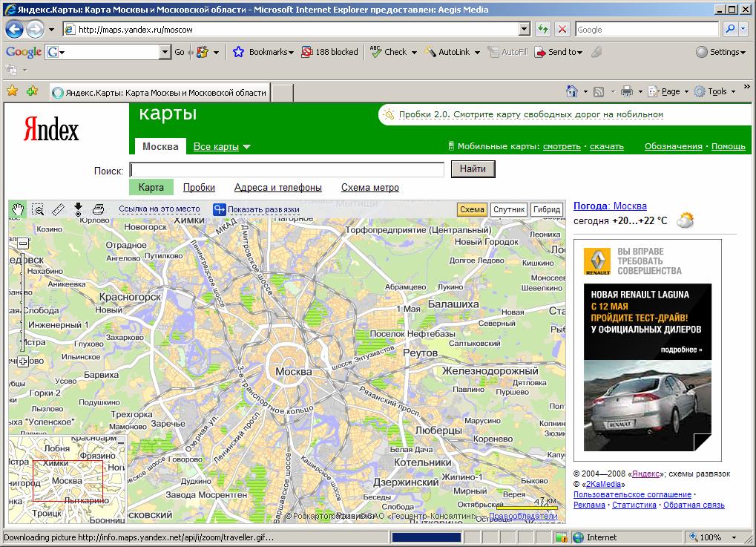The width and height of the screenshot is (756, 547).
Task: Click the map zoom minus button
Action: (23, 243)
